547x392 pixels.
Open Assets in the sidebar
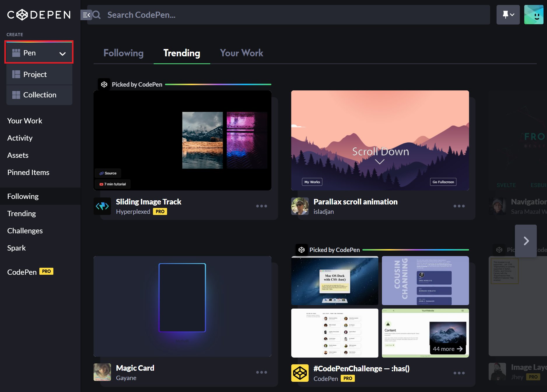(x=18, y=155)
